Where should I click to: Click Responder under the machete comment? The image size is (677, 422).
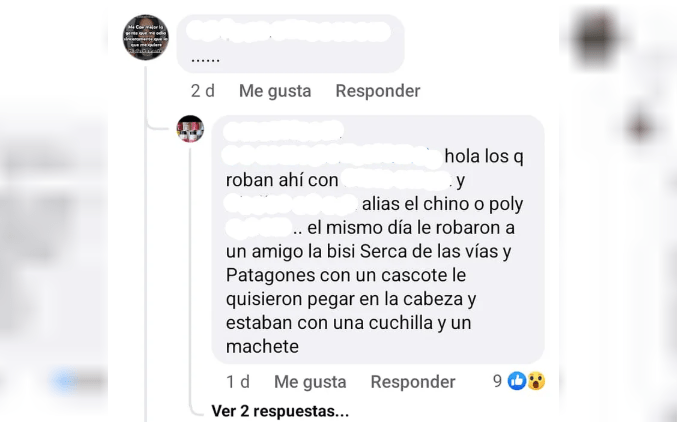[x=413, y=382]
